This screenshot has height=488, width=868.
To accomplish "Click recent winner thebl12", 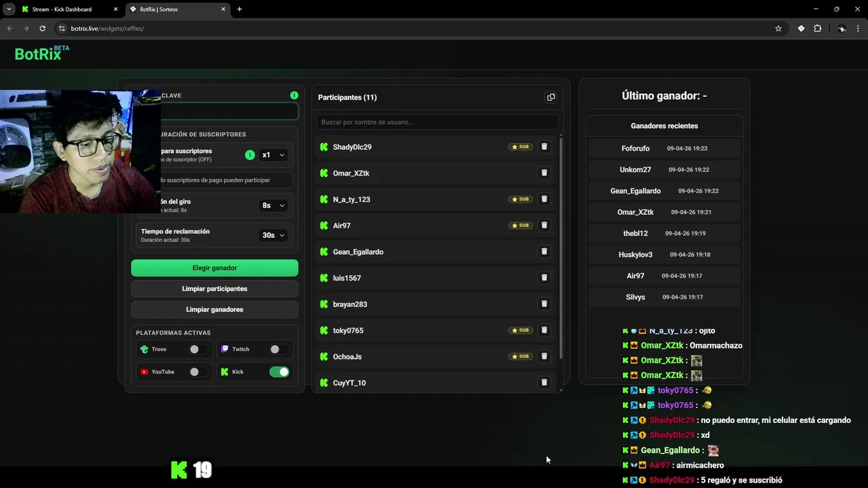I will 635,233.
